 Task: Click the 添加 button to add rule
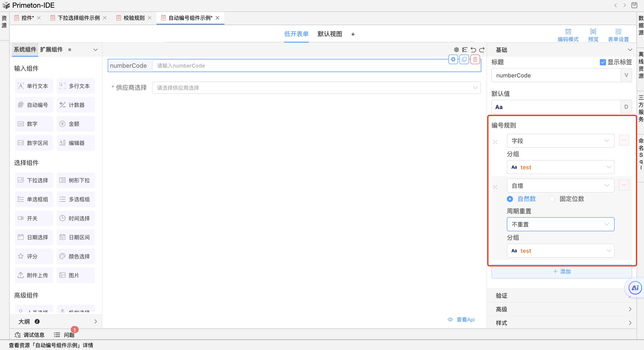point(562,272)
